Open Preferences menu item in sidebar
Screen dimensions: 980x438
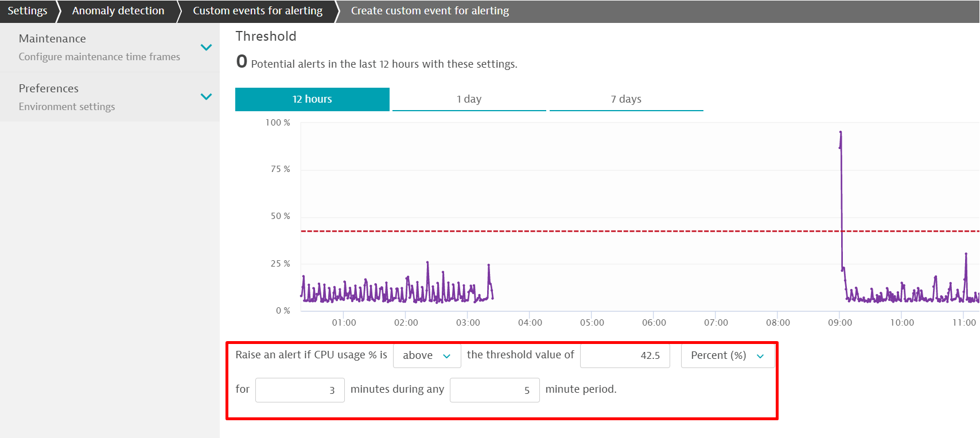tap(49, 88)
